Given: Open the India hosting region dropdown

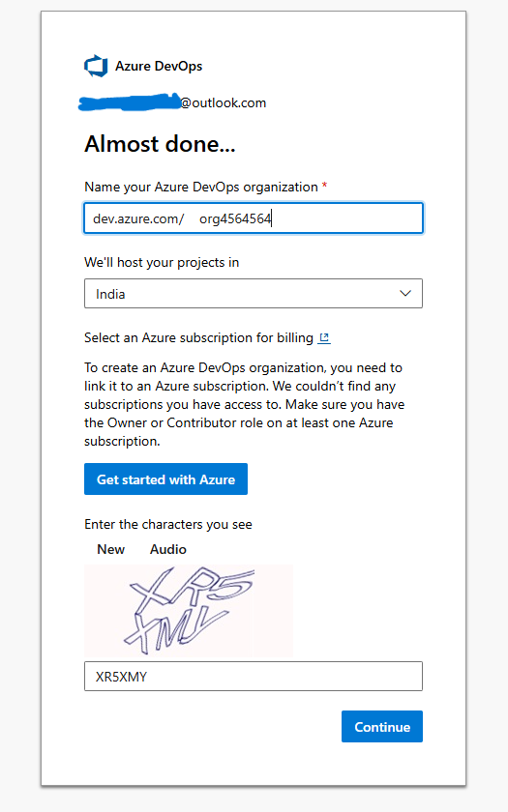Looking at the screenshot, I should (x=254, y=294).
